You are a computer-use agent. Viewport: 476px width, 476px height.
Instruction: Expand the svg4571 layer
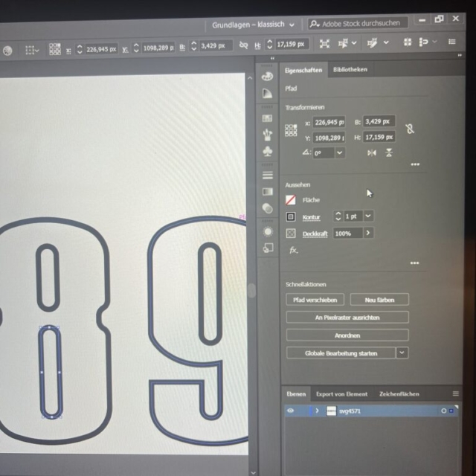coord(317,411)
